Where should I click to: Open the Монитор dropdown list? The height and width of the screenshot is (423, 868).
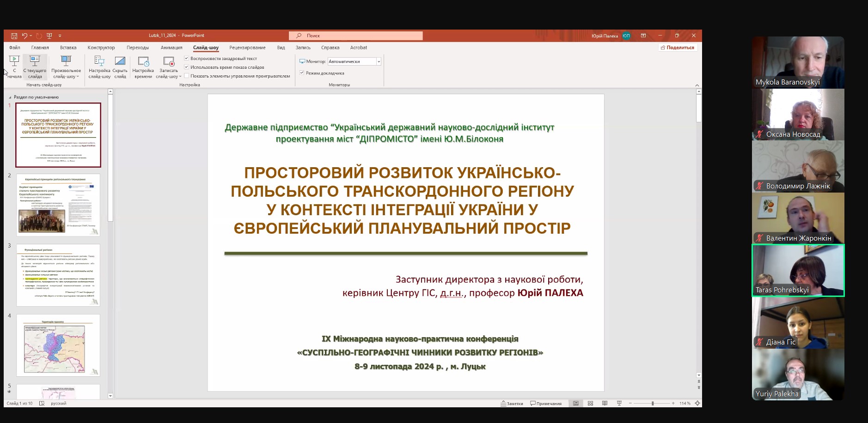[379, 61]
